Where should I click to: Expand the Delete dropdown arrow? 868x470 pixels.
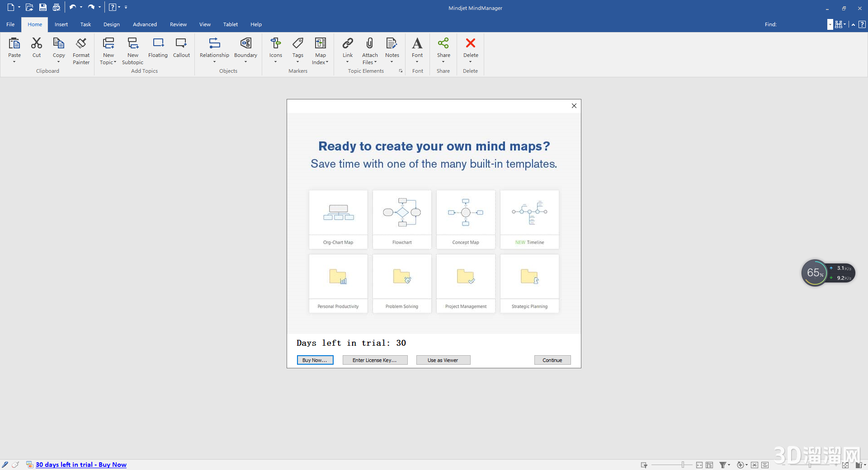click(x=470, y=62)
